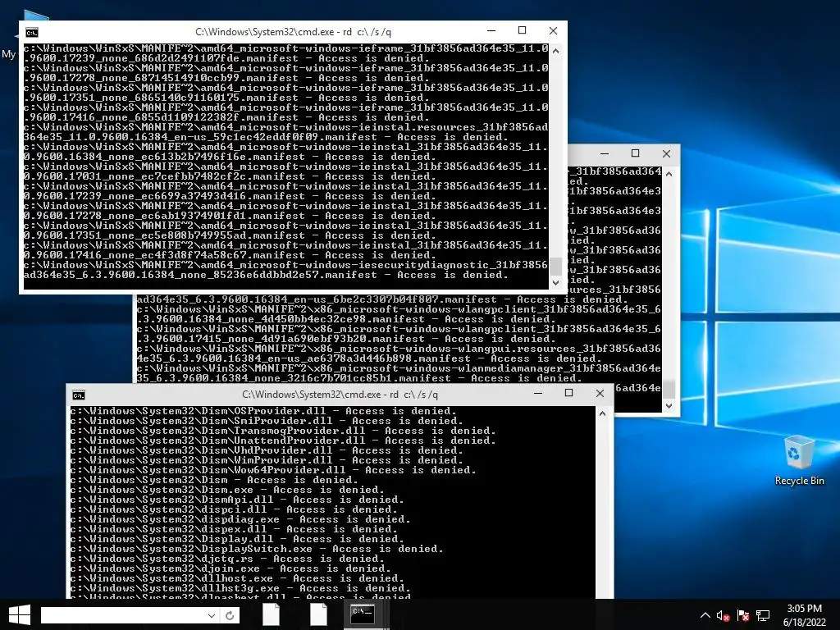Open system menu icon of top cmd window

pos(32,32)
